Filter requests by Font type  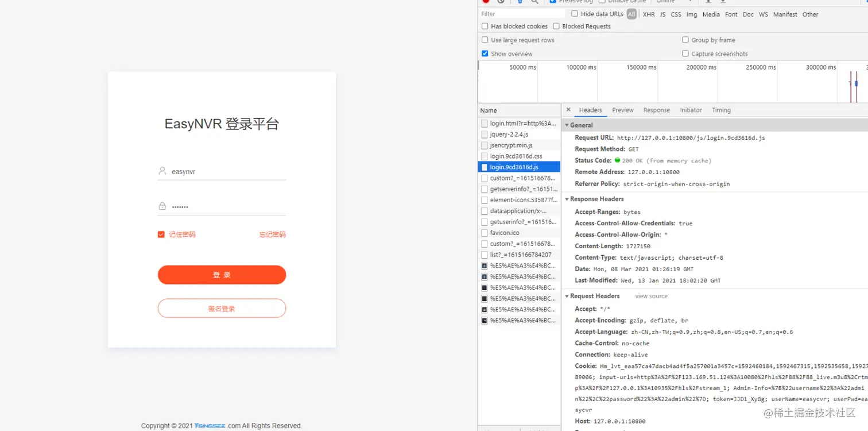pos(731,14)
